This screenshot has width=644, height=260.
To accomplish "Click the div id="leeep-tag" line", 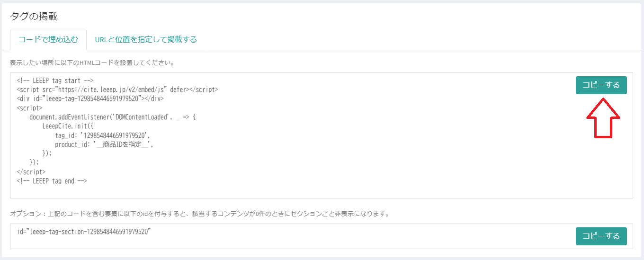I will (x=90, y=99).
